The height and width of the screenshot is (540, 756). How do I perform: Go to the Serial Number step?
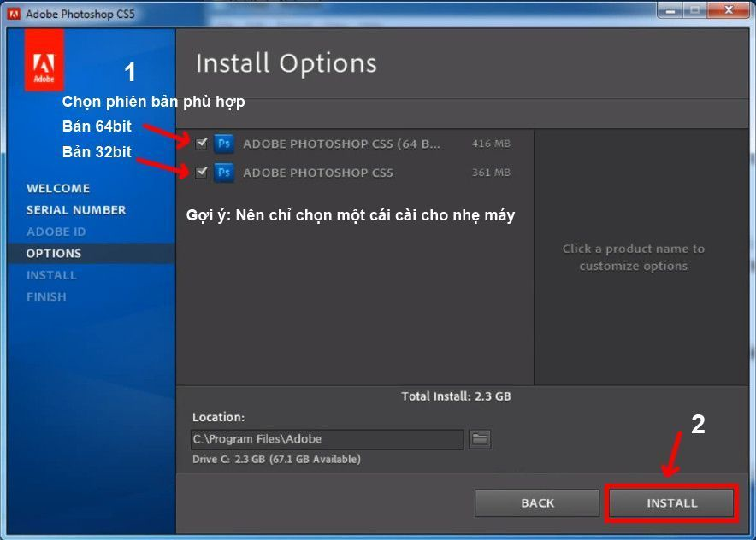[x=76, y=210]
